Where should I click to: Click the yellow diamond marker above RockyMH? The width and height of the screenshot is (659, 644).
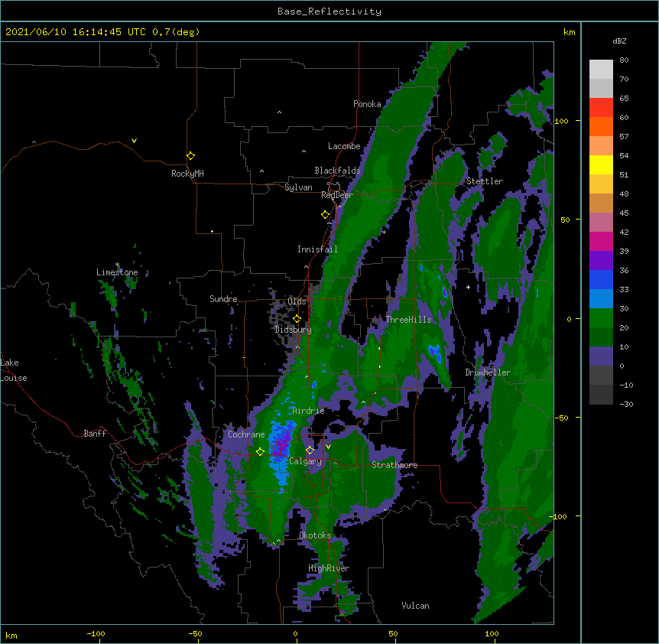pyautogui.click(x=191, y=156)
